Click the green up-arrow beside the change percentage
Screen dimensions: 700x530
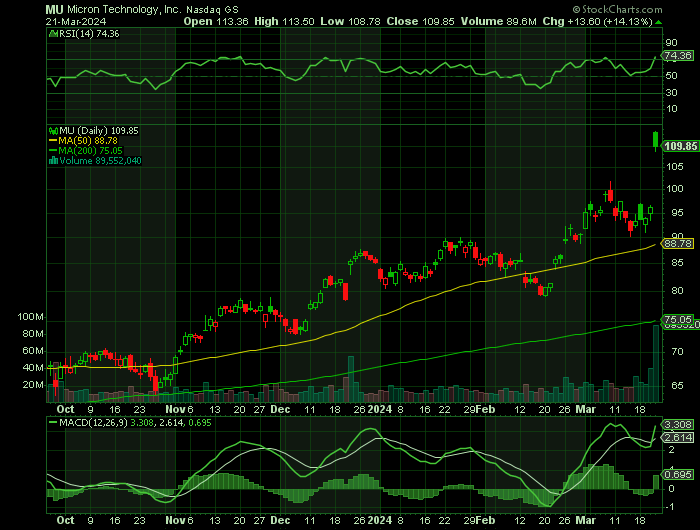point(658,22)
